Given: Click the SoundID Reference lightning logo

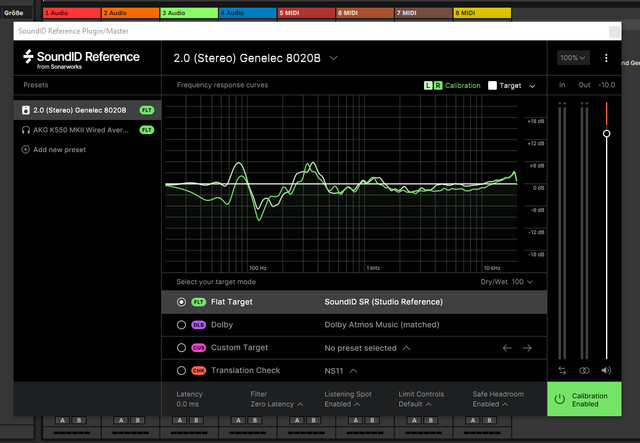Looking at the screenshot, I should coord(28,57).
